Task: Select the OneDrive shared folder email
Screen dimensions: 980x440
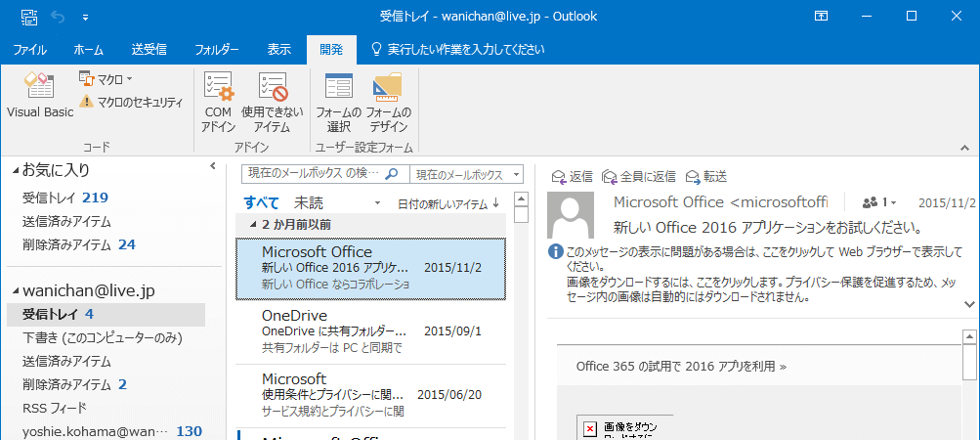Action: coord(371,330)
